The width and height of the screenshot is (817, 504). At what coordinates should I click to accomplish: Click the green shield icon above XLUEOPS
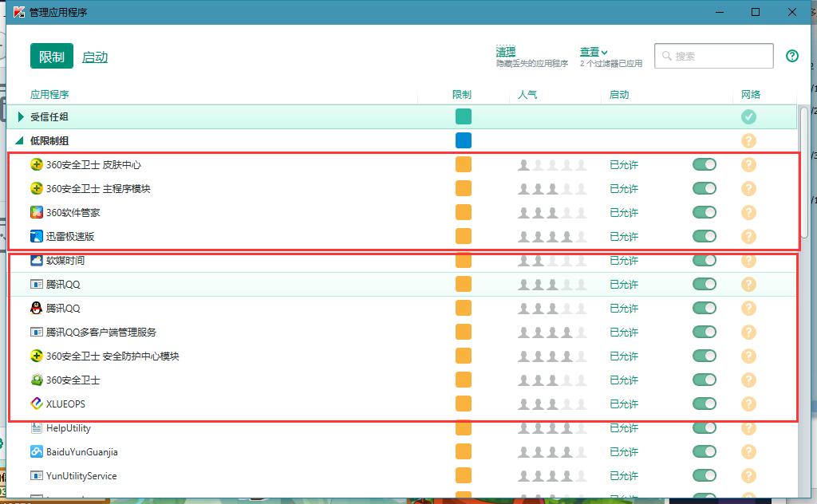tap(37, 380)
